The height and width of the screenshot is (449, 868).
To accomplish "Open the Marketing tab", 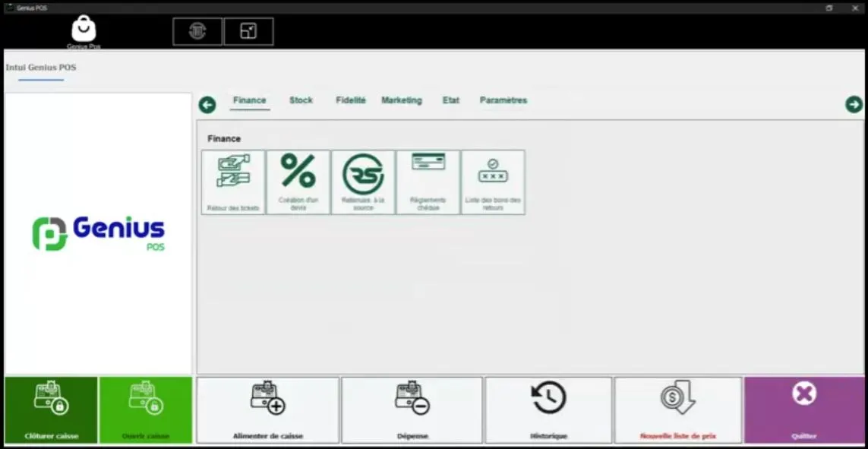I will (x=401, y=100).
